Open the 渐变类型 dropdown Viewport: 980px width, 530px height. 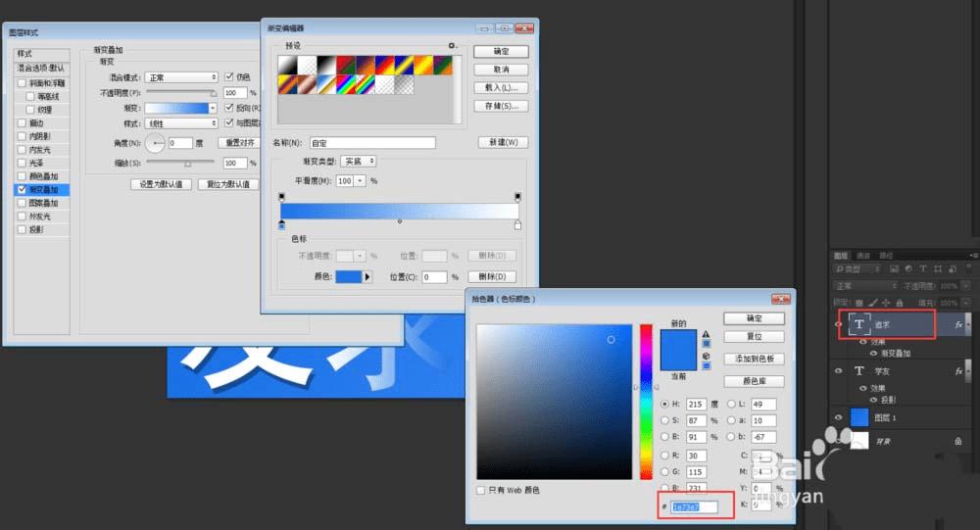click(358, 162)
